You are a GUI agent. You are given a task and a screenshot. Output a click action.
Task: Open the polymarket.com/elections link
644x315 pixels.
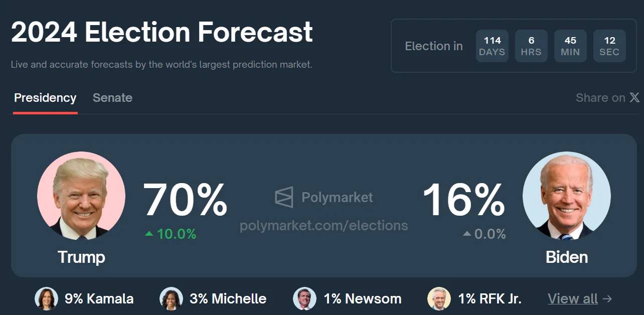pyautogui.click(x=324, y=226)
